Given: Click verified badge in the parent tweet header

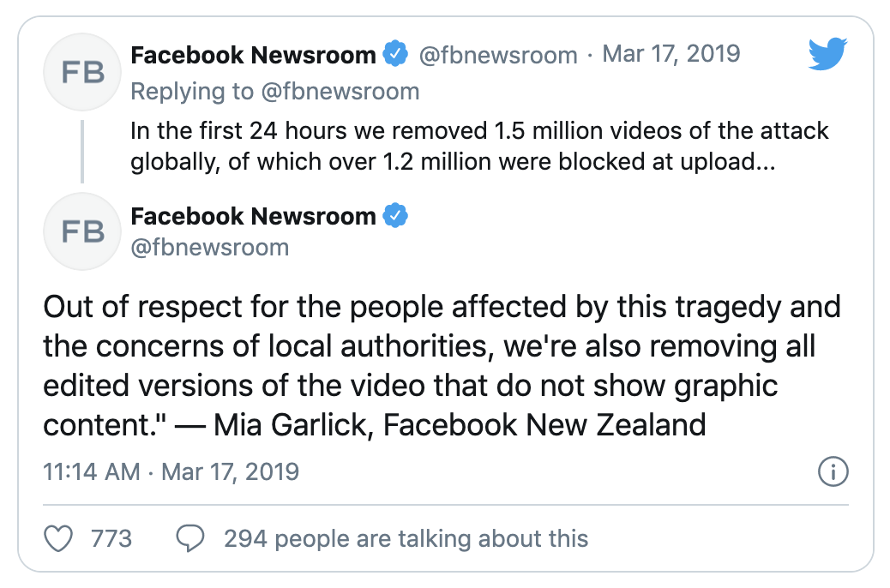Looking at the screenshot, I should tap(394, 55).
